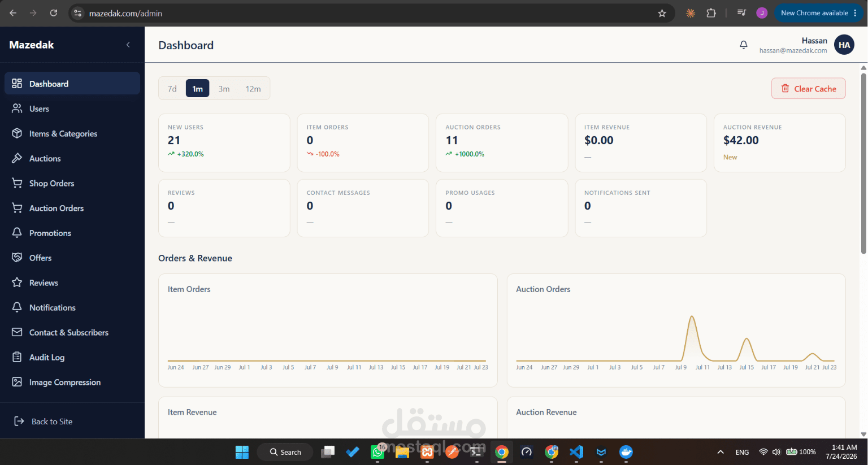
Task: Show hidden system tray icons
Action: [x=721, y=452]
